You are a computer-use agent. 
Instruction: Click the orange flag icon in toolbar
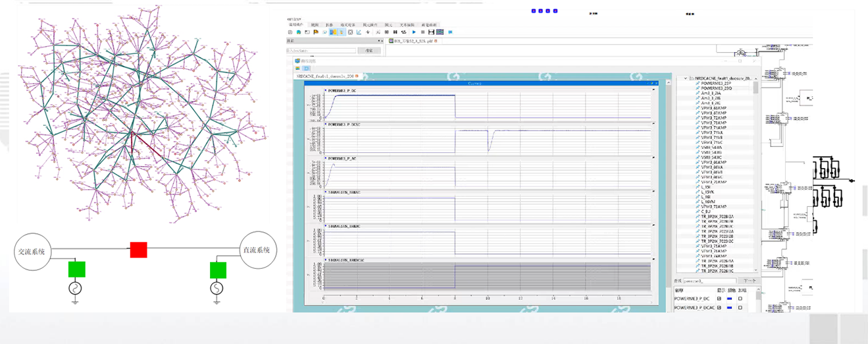point(316,32)
